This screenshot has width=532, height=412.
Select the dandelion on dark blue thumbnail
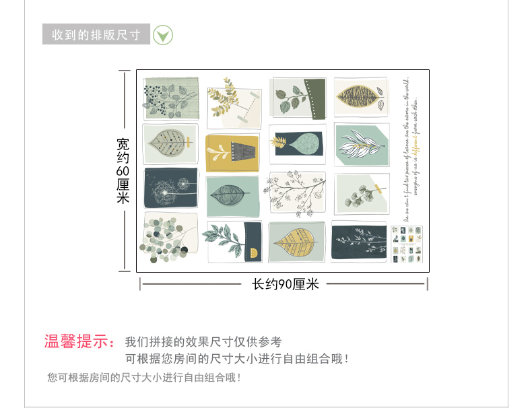tap(170, 188)
